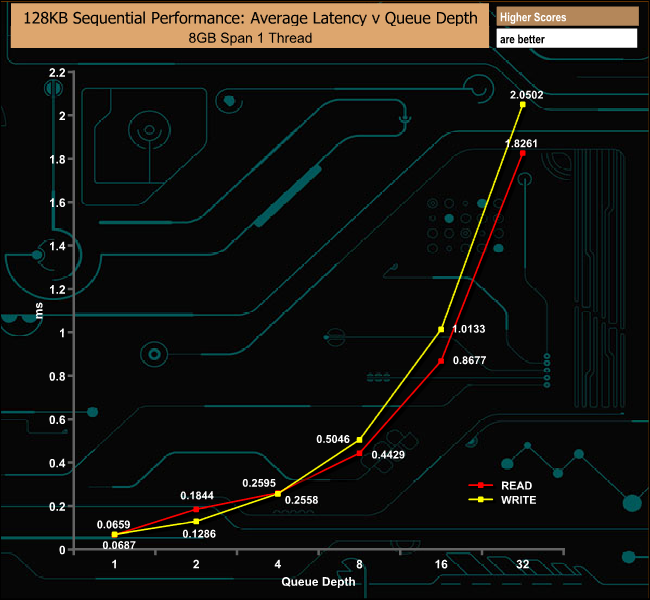Click the Higher Scores box

(x=567, y=17)
